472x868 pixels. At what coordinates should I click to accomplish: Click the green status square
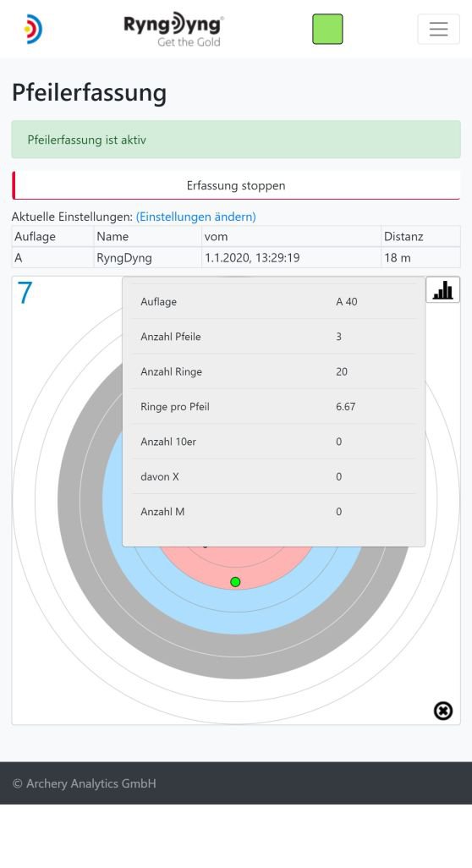327,29
